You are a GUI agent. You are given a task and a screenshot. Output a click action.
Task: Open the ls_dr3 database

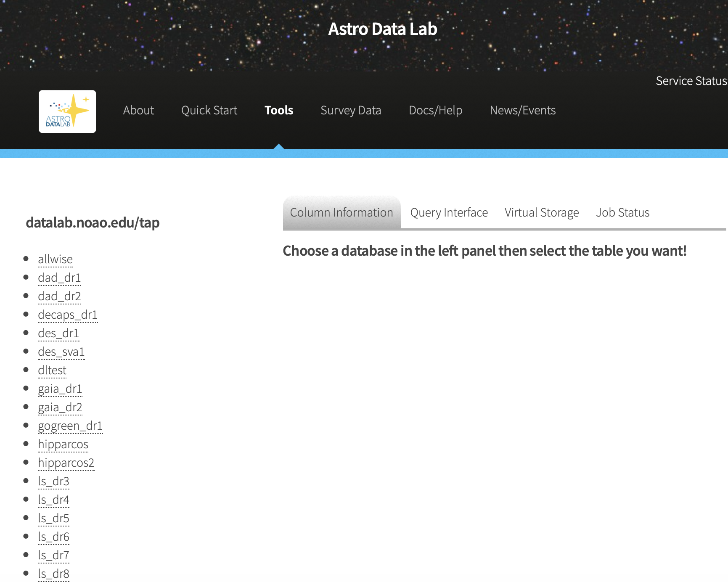pyautogui.click(x=53, y=481)
